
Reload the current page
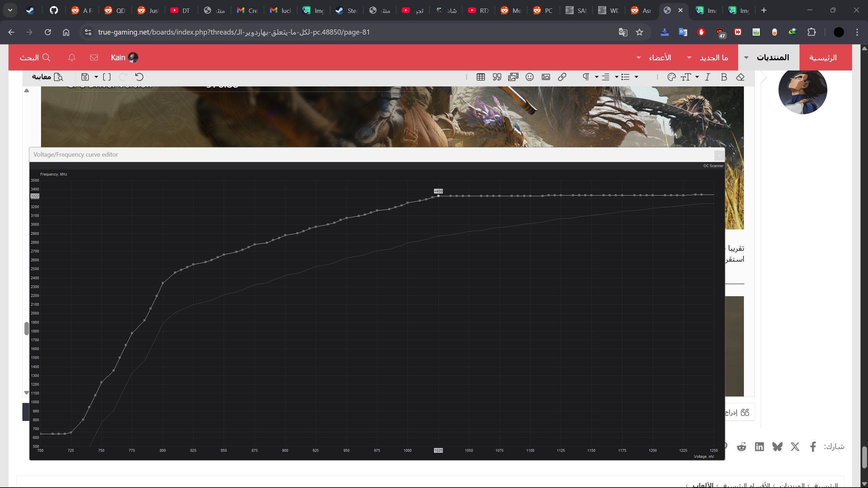[x=48, y=32]
